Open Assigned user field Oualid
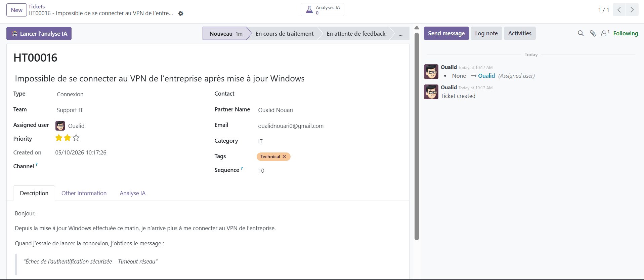Viewport: 644px width, 280px height. (134, 126)
